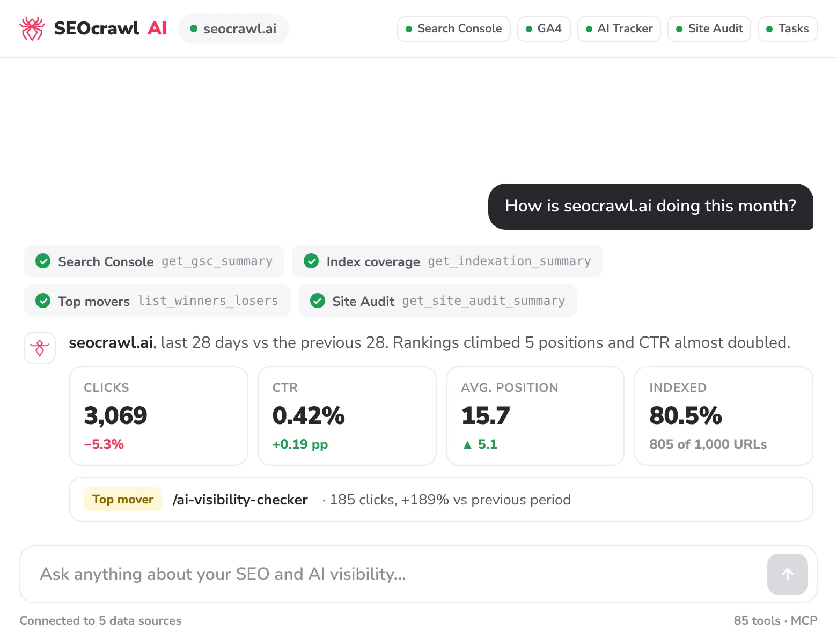Click the green check icon for Index coverage

point(311,261)
